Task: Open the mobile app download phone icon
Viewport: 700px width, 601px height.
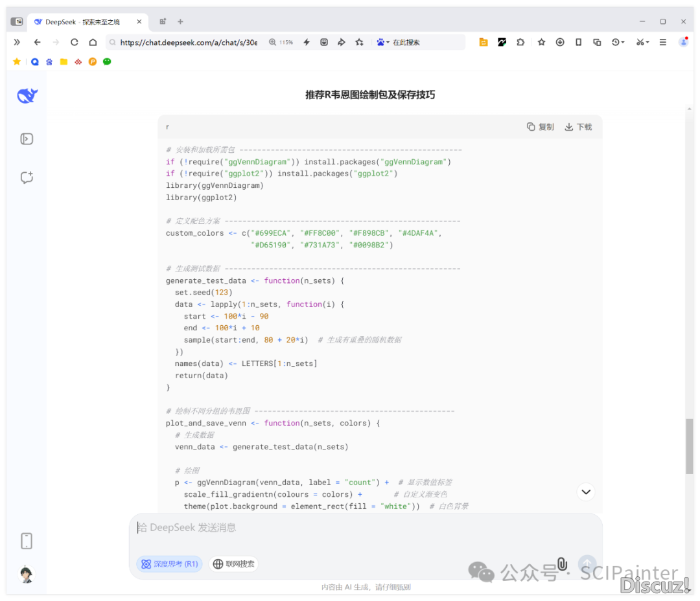Action: 27,541
